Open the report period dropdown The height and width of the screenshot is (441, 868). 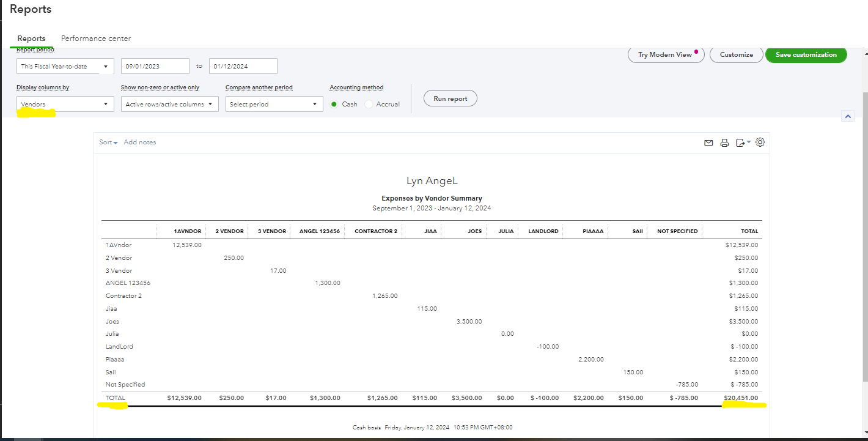tap(65, 66)
